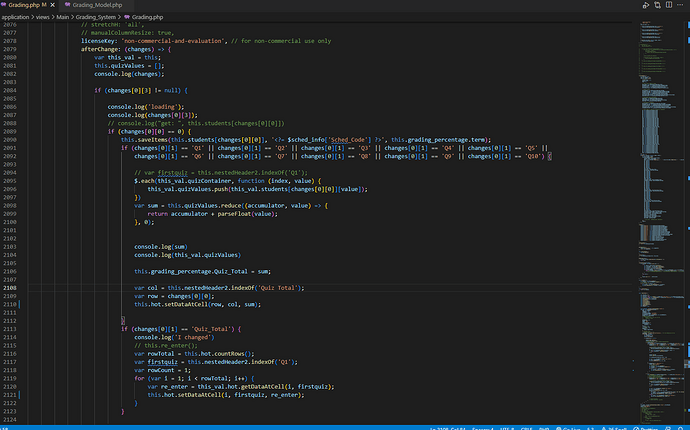Click the '$.each' call on line 2095
This screenshot has height=430, width=690.
[x=144, y=181]
